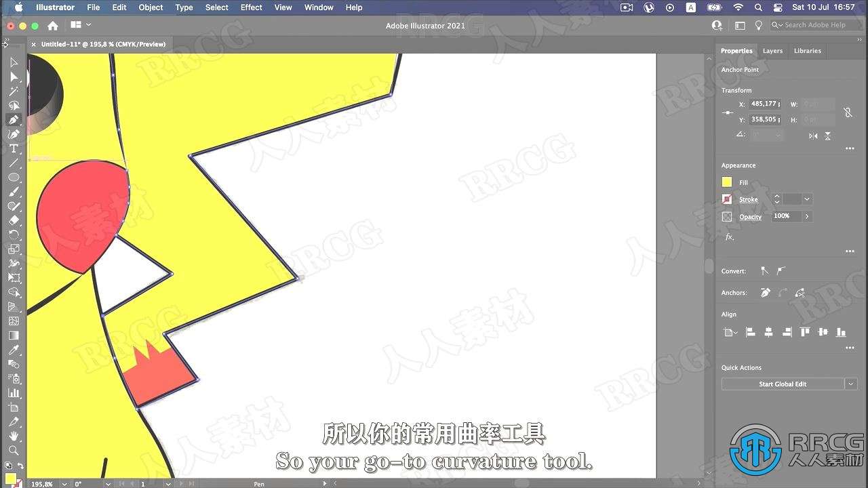Open the stroke weight dropdown

coord(806,199)
